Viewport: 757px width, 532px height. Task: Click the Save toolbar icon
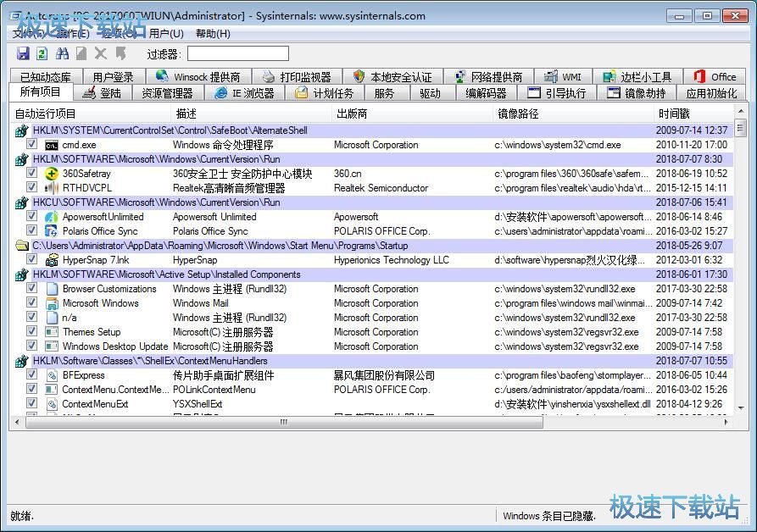pyautogui.click(x=23, y=54)
